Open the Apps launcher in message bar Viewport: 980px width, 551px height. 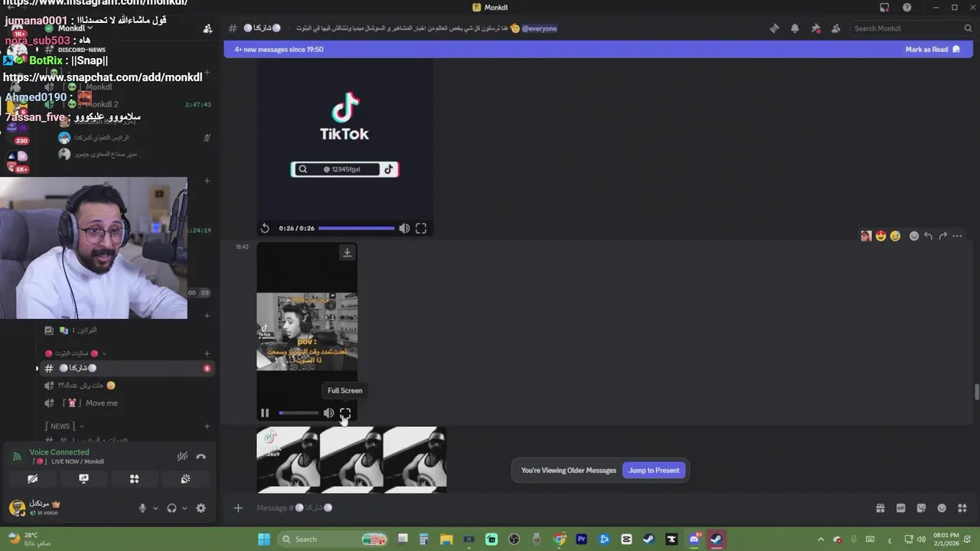click(962, 508)
